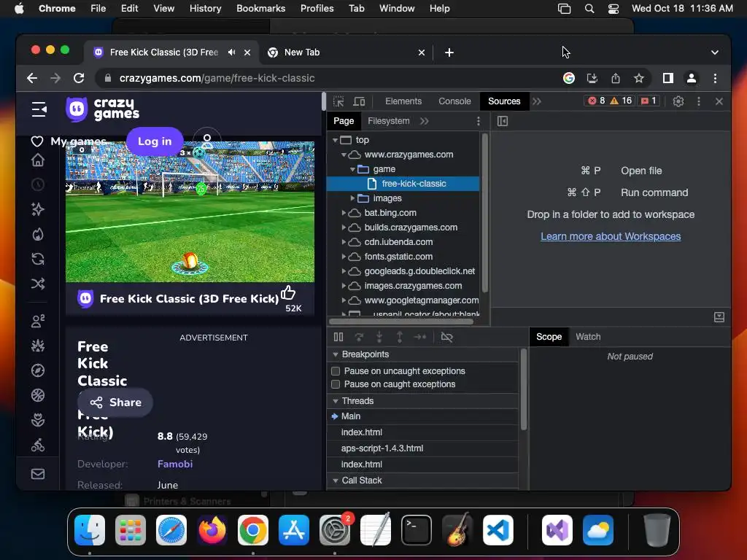Click the random game shuffle sidebar icon

click(x=38, y=284)
